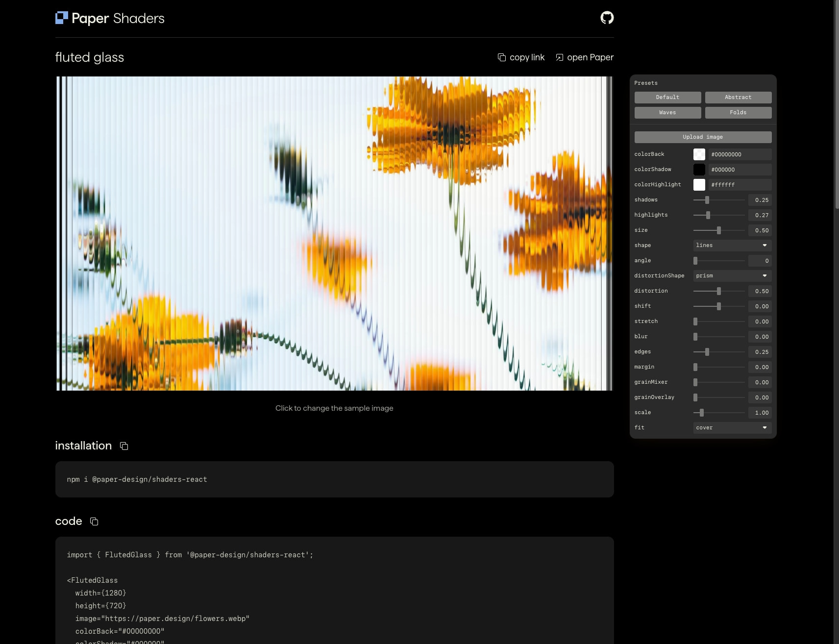Click the npm install command text
The height and width of the screenshot is (644, 839).
tap(137, 479)
